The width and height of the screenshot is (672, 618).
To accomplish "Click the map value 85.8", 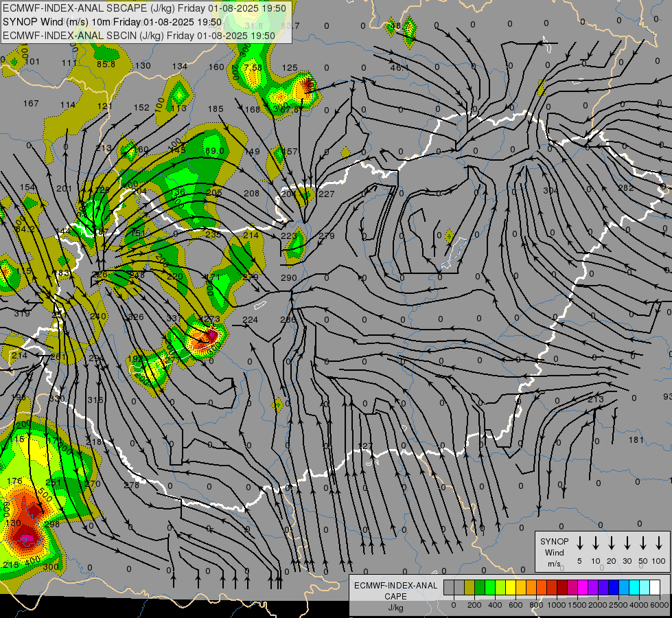I will 106,65.
